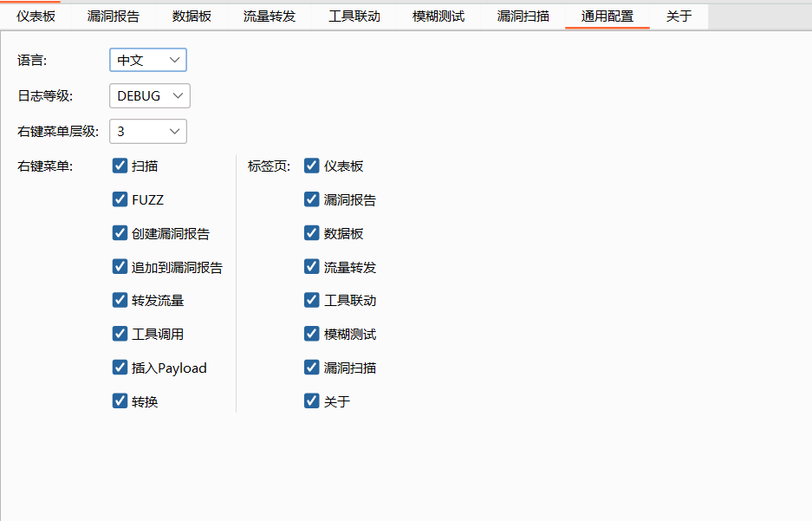Open the 关于 tab

click(x=679, y=16)
